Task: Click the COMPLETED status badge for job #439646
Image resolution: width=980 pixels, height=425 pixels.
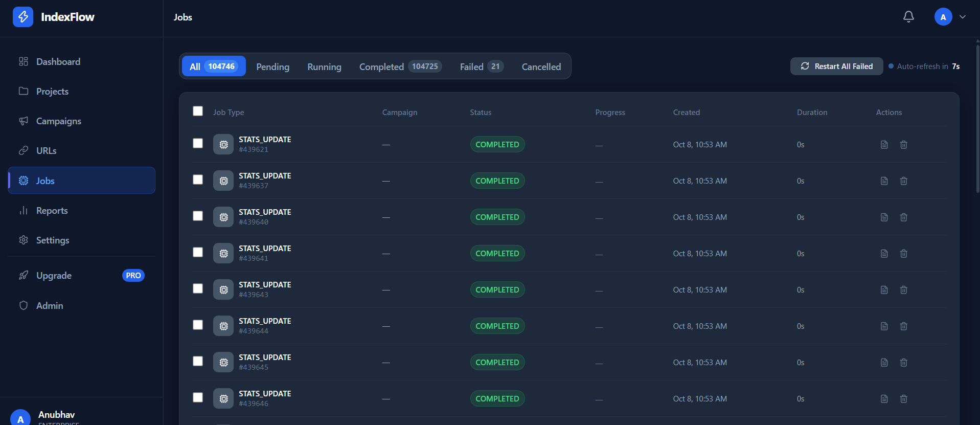Action: (x=497, y=399)
